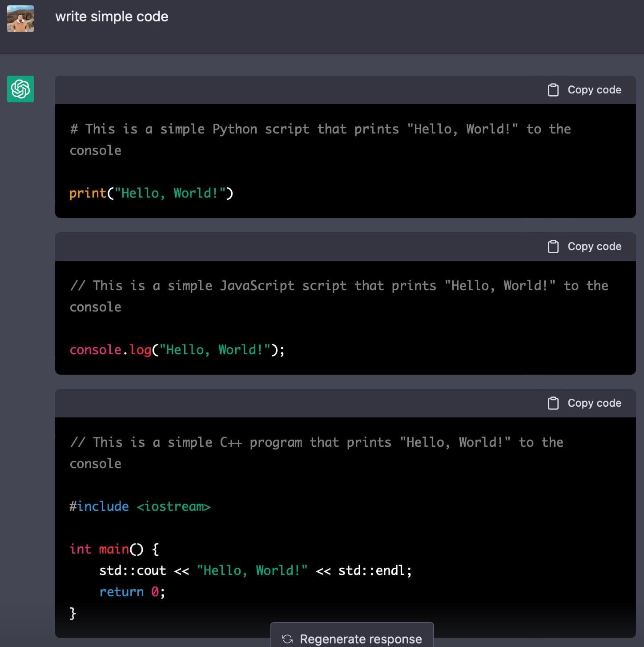Hit the "Regenerate response" button label
The image size is (644, 647).
point(360,639)
